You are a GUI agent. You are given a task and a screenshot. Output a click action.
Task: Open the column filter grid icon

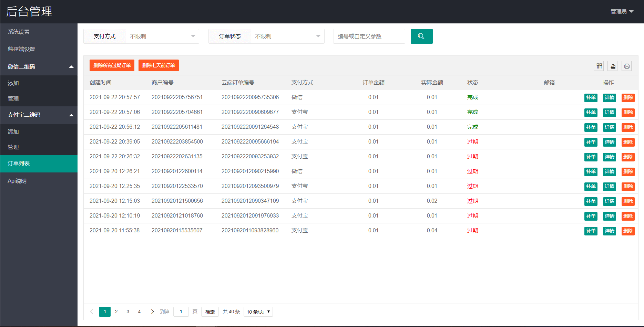pyautogui.click(x=599, y=66)
